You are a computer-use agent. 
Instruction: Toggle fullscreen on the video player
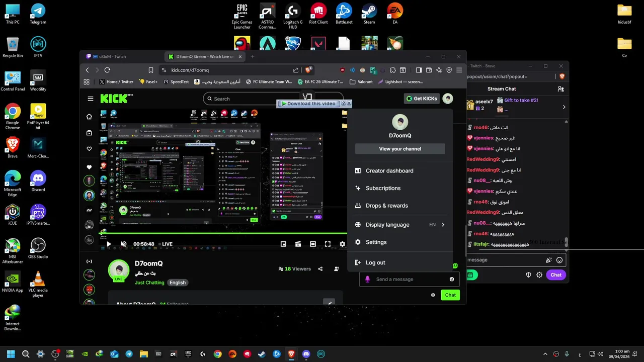click(328, 244)
